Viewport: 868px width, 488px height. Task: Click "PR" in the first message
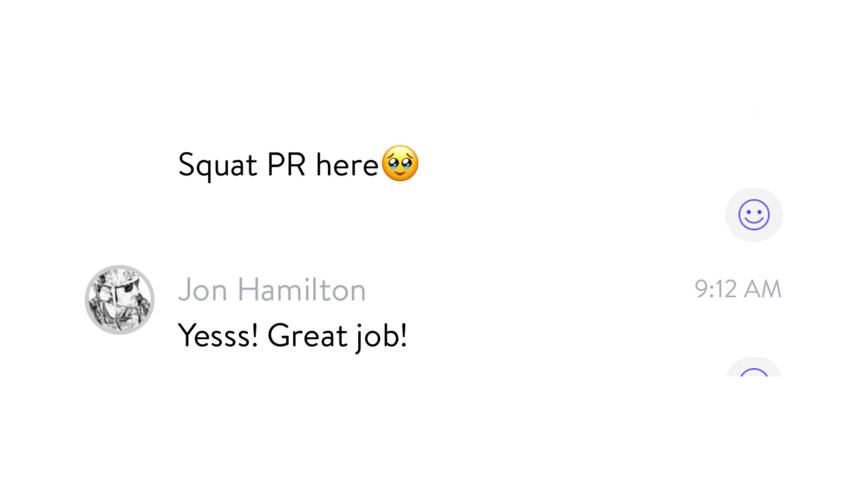click(286, 165)
